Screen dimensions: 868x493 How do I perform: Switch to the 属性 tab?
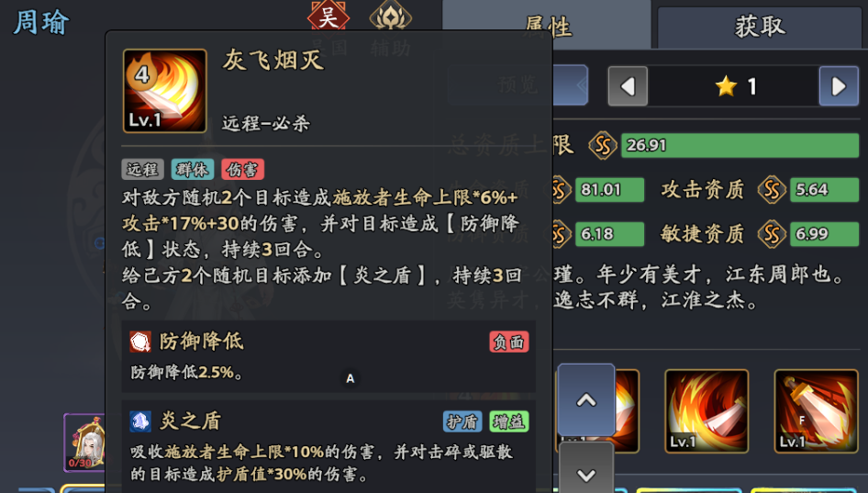coord(546,25)
